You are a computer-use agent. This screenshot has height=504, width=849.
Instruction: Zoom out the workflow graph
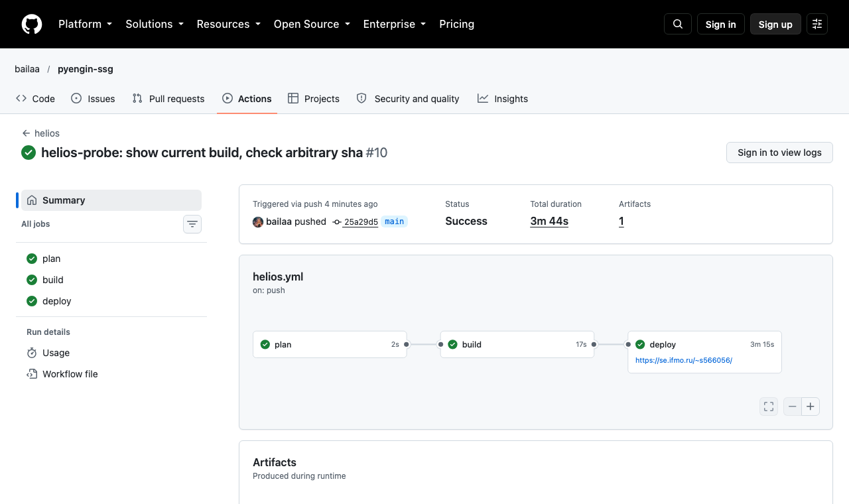(x=793, y=407)
